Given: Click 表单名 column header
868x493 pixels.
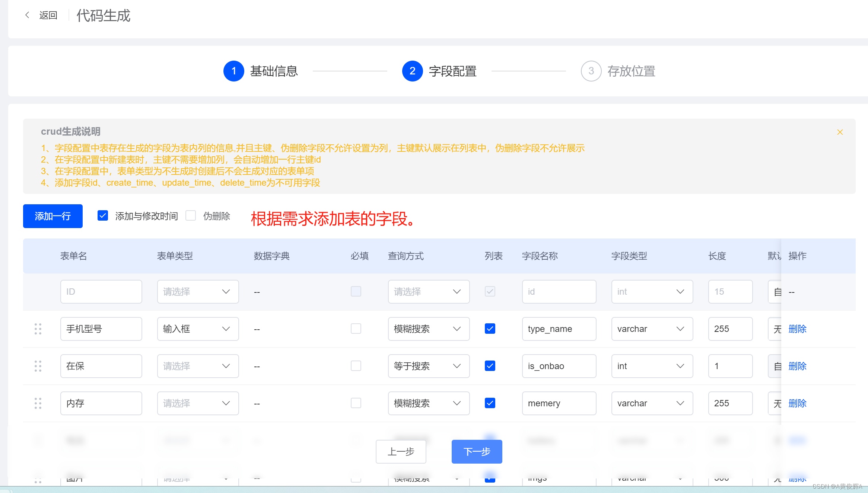Looking at the screenshot, I should pyautogui.click(x=74, y=256).
